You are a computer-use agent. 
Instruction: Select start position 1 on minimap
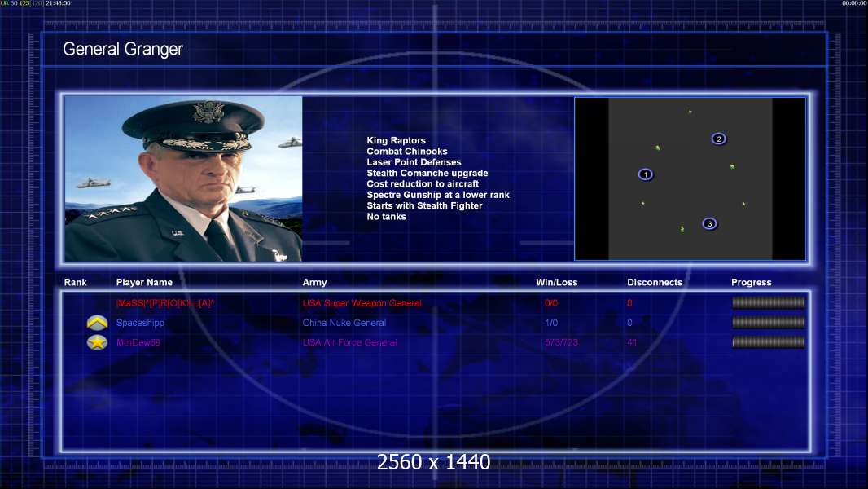pyautogui.click(x=646, y=174)
